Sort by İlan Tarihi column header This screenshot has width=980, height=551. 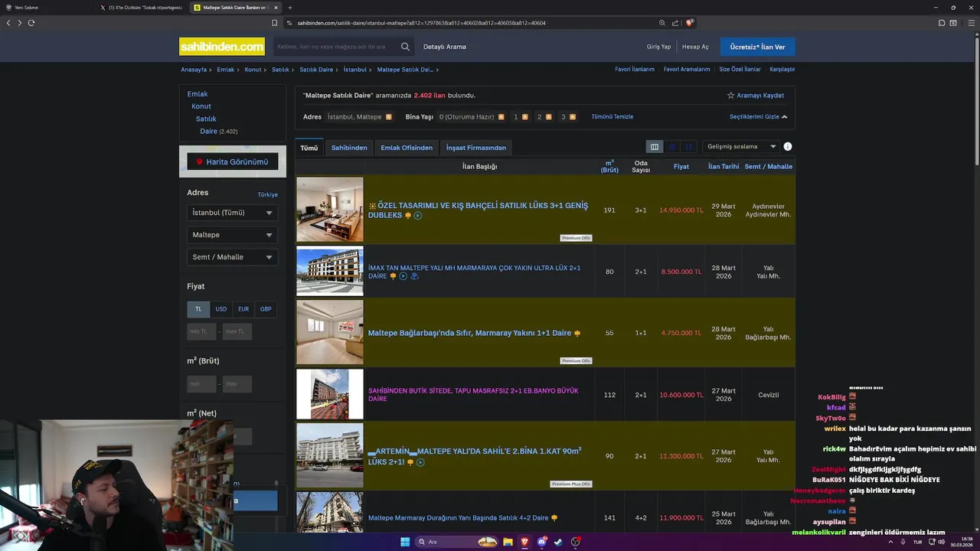[724, 167]
